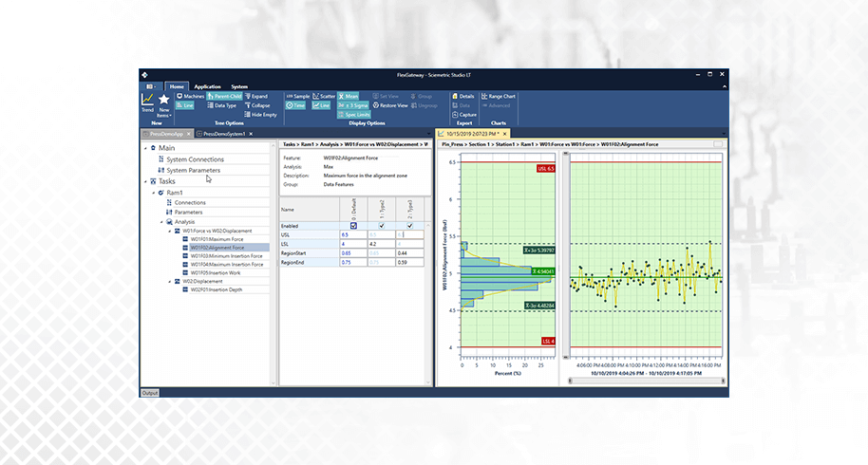The image size is (868, 465).
Task: Select W02F01:Insertion Depth feature
Action: [x=216, y=289]
